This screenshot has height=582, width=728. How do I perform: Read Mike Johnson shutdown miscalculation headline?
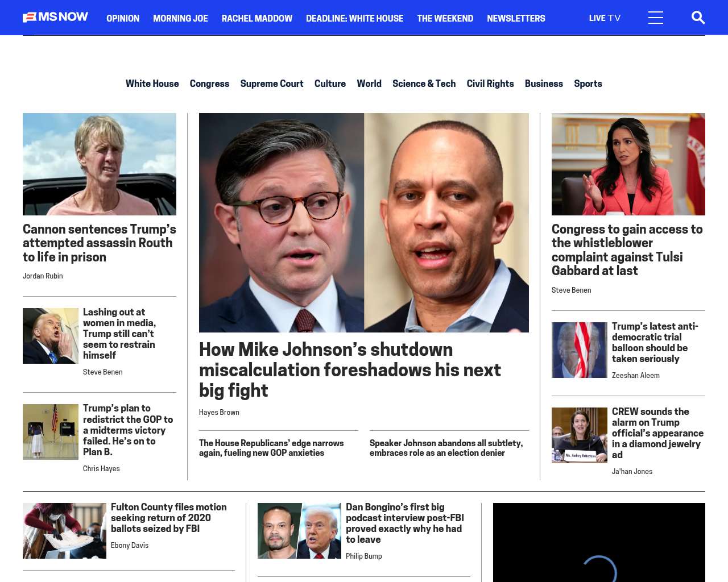coord(350,369)
